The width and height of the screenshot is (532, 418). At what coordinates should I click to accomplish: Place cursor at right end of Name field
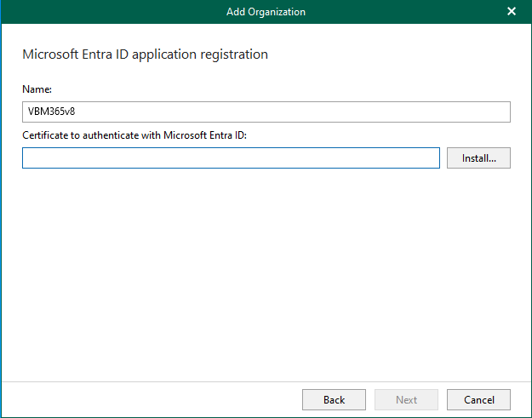point(502,112)
